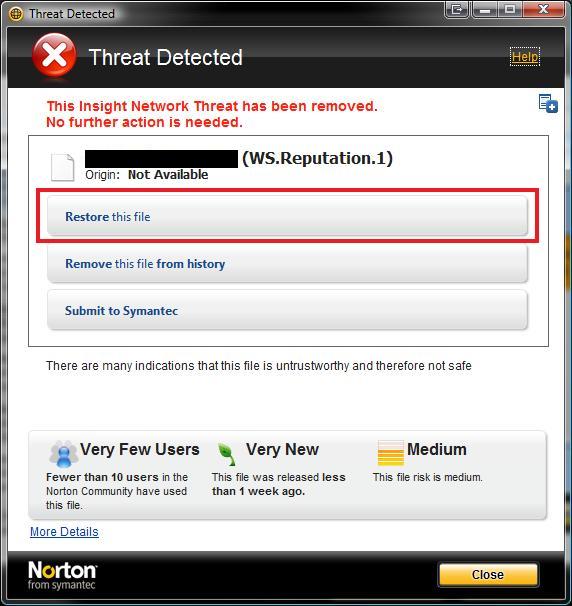Viewport: 572px width, 606px height.
Task: Click the green leaf Very New icon
Action: (x=226, y=453)
